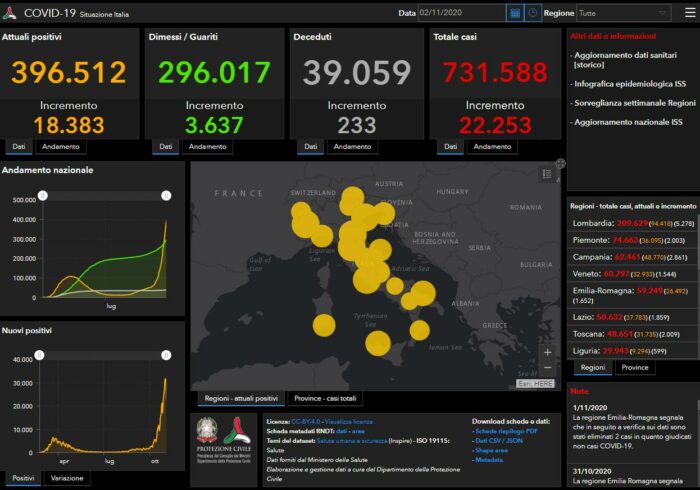Select Variazione tab under Nuovi positivi chart
The image size is (700, 490).
(67, 479)
